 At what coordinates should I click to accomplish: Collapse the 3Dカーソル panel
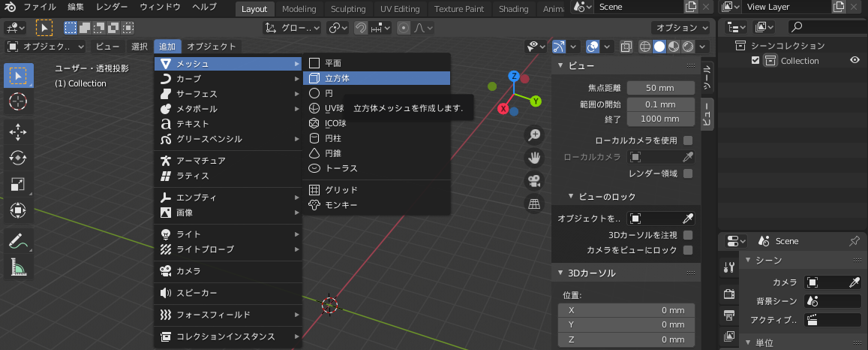[560, 273]
